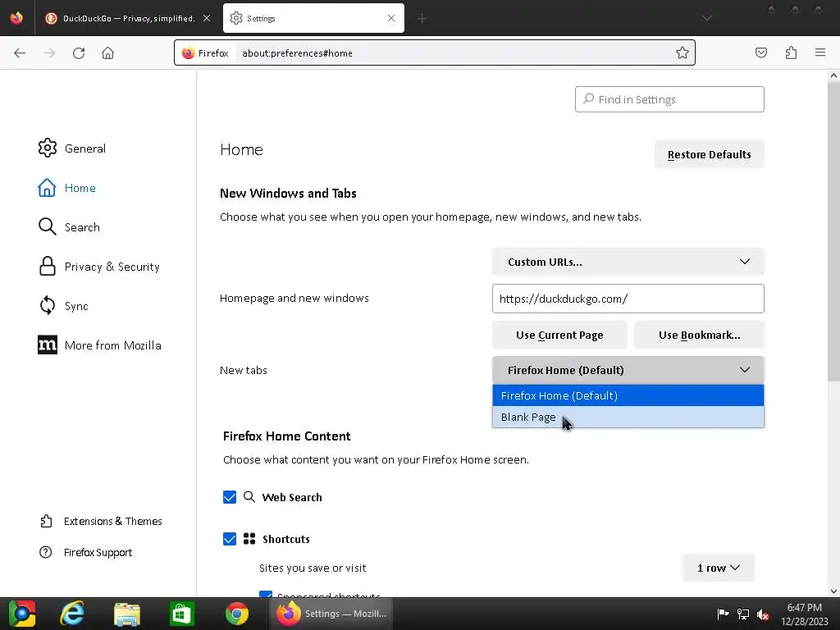Click the first colorful taskbar icon
The image size is (840, 630).
[x=22, y=614]
